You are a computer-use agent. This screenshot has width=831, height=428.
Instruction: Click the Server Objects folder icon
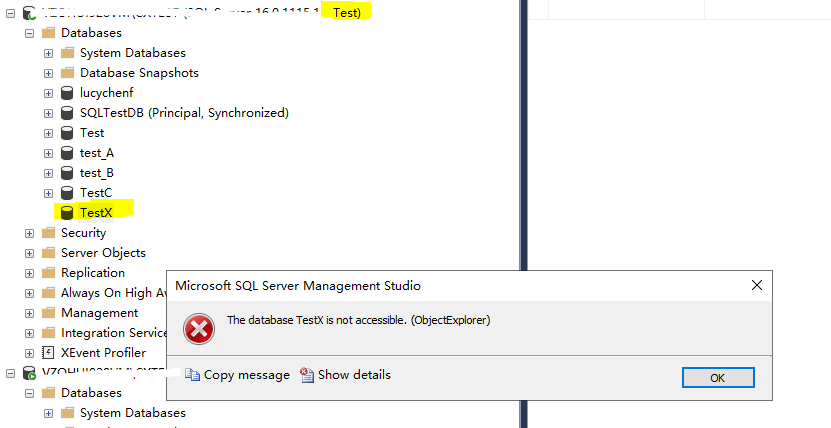pyautogui.click(x=48, y=253)
